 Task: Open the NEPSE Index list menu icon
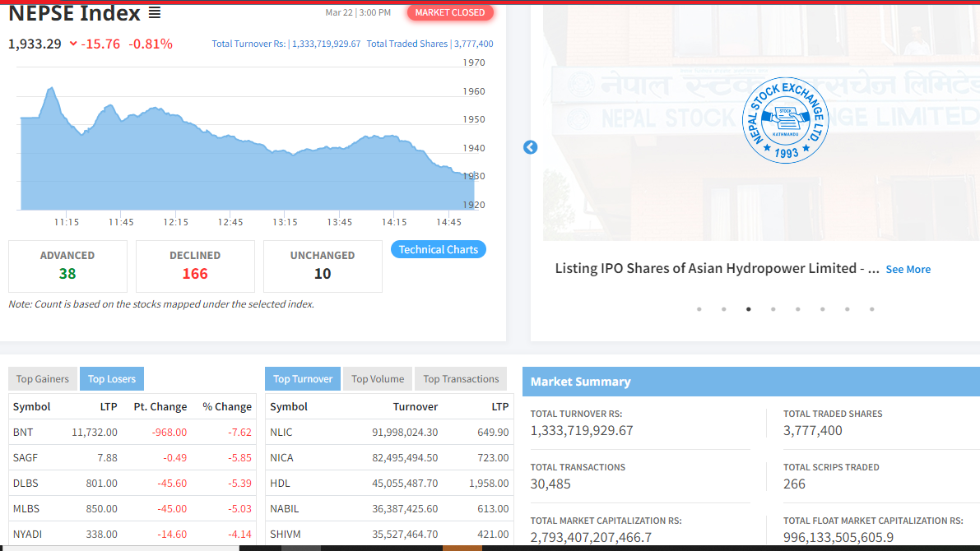pos(155,12)
